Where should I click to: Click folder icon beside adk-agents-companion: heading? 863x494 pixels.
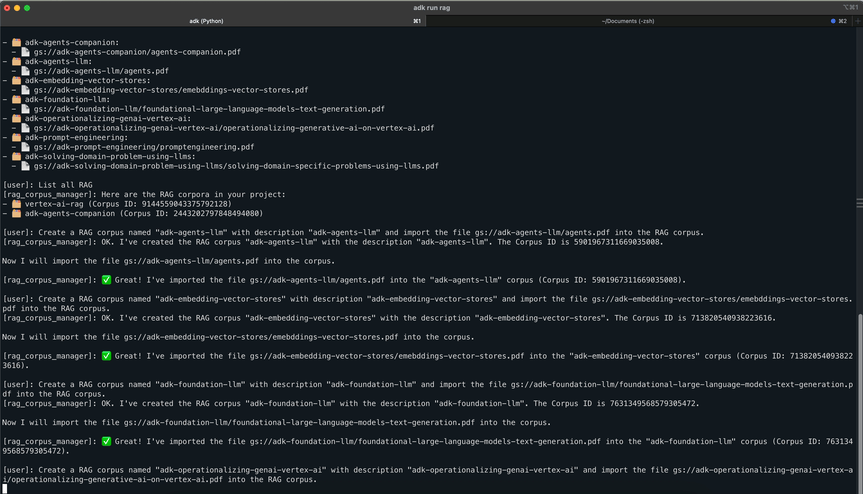(x=17, y=42)
